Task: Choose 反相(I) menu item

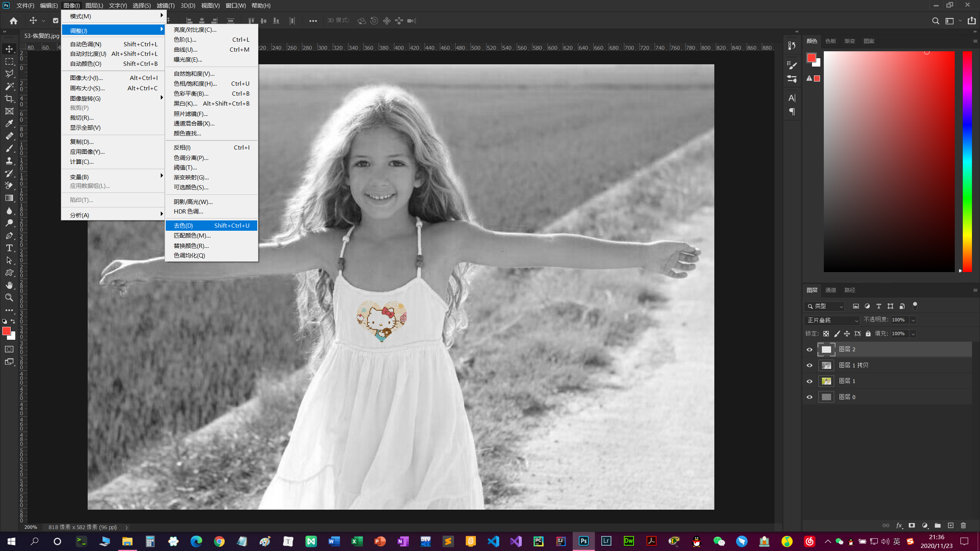Action: pyautogui.click(x=211, y=147)
